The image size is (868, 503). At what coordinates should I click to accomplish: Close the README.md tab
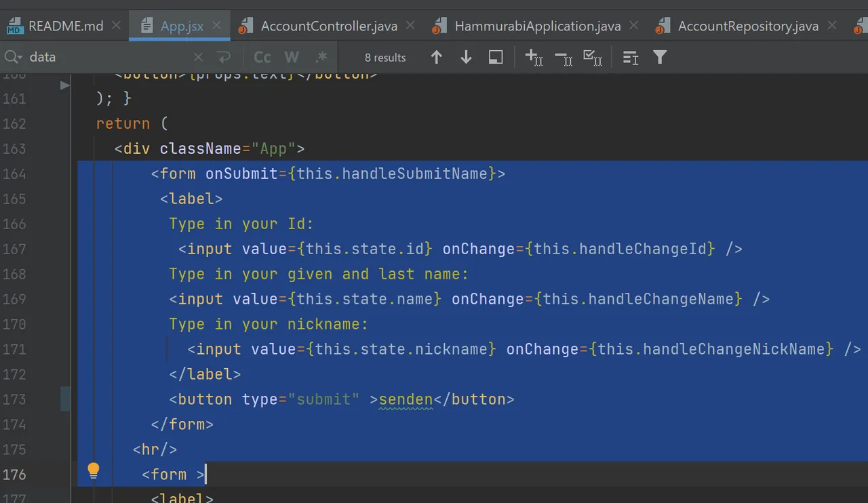[x=117, y=26]
